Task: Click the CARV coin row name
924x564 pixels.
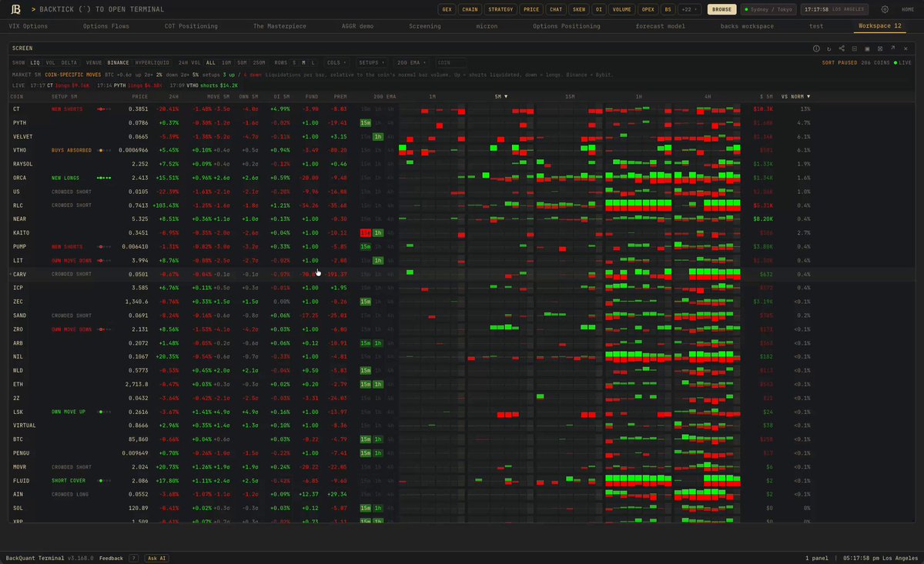Action: (20, 274)
